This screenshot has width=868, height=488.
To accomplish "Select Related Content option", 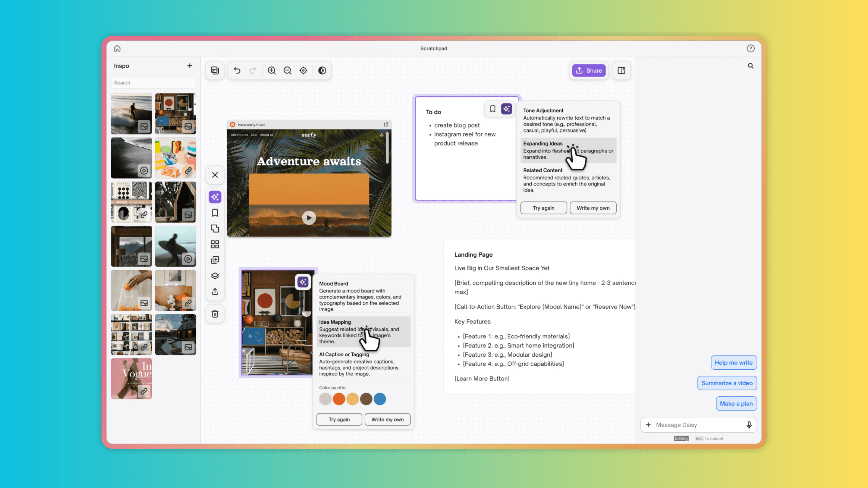I will pyautogui.click(x=568, y=180).
